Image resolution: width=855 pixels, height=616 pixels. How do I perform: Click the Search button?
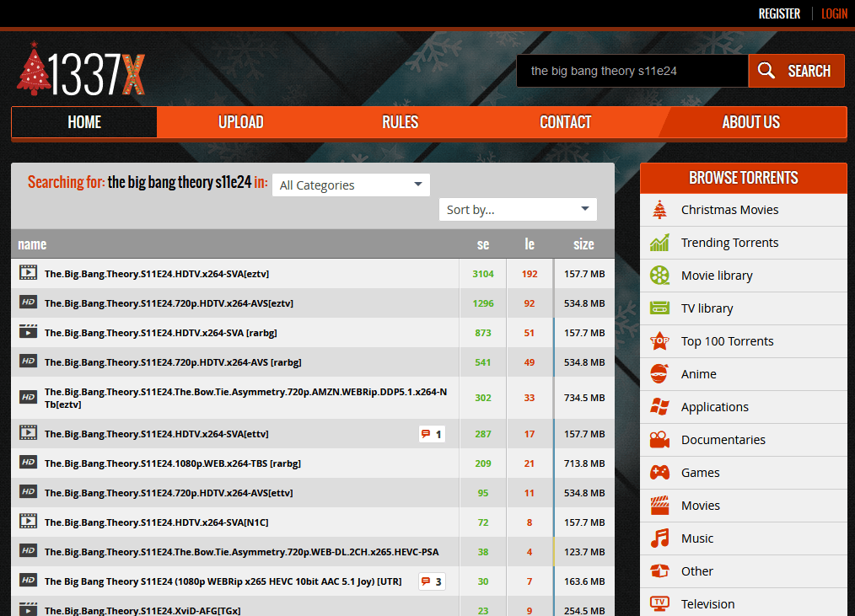point(796,71)
